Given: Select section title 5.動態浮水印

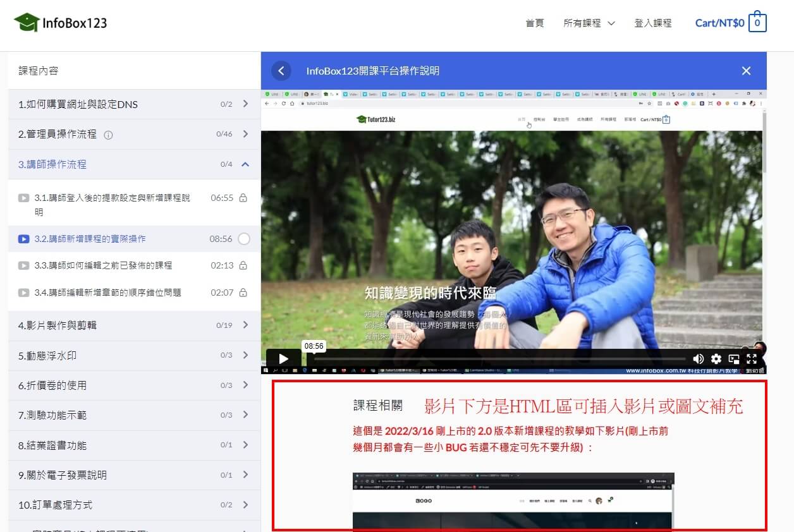Looking at the screenshot, I should [47, 355].
